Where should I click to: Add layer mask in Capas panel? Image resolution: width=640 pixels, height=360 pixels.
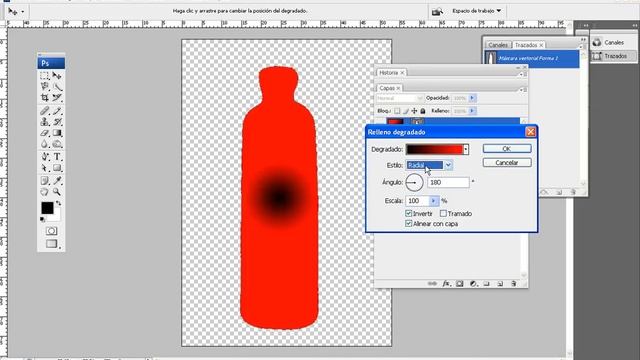coord(460,283)
